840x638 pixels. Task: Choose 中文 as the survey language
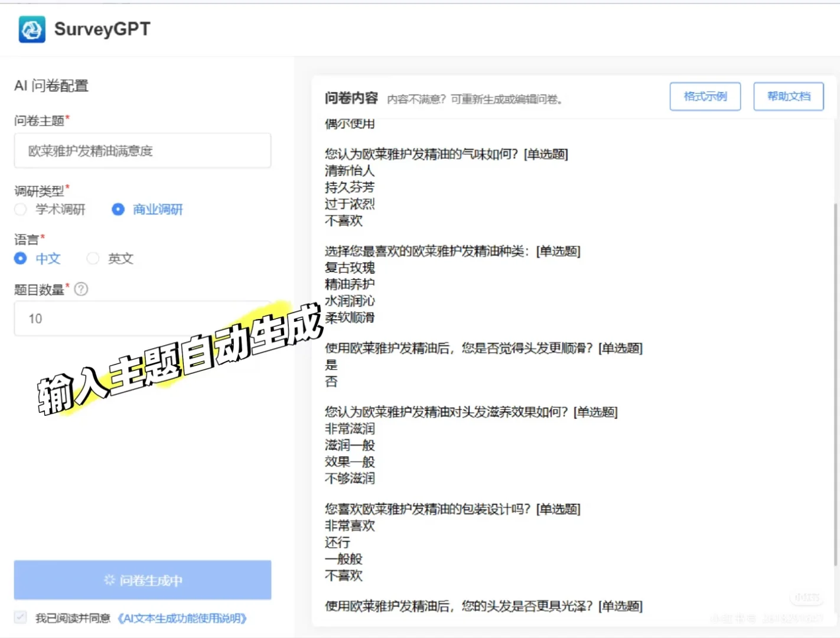coord(21,258)
